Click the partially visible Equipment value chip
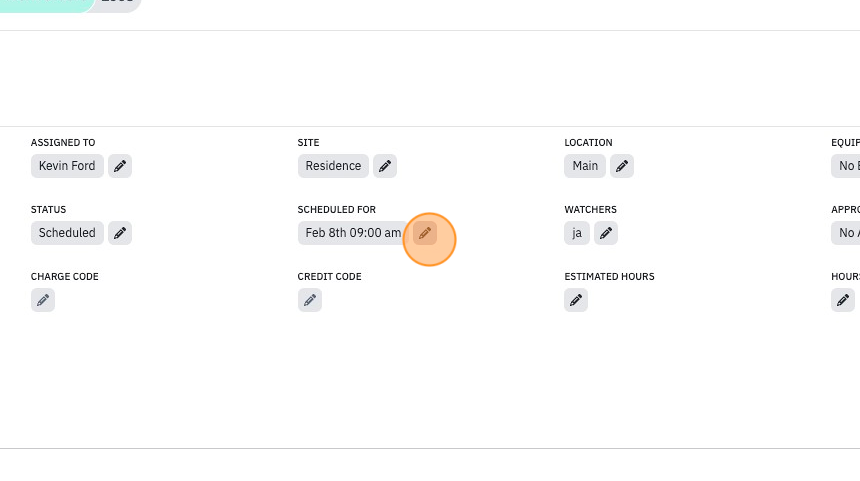Image resolution: width=860 pixels, height=481 pixels. 846,166
